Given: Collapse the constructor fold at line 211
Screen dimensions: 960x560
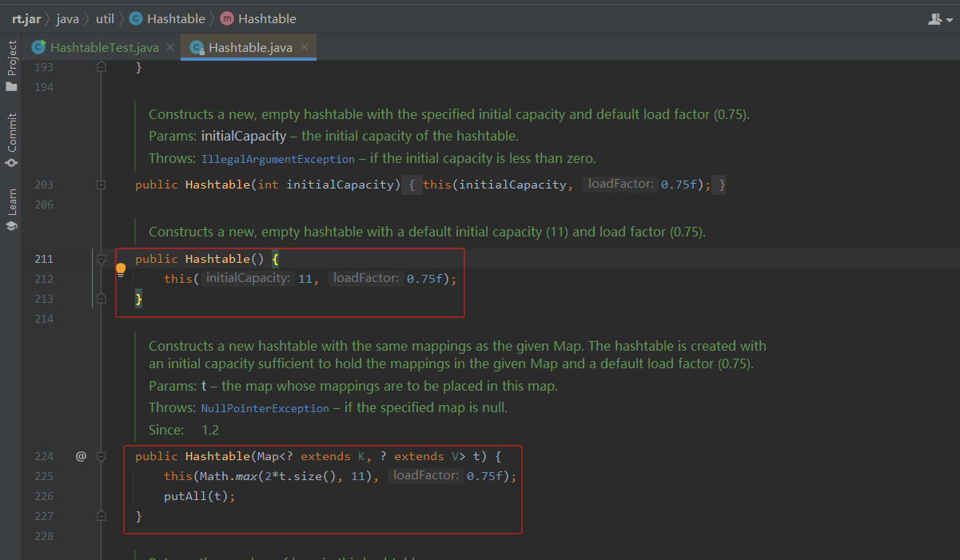Looking at the screenshot, I should [102, 259].
